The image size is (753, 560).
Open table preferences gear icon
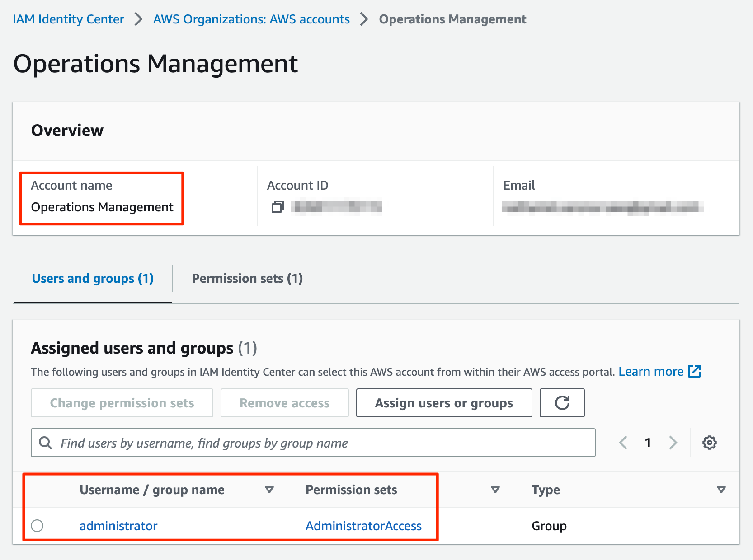[x=709, y=443]
